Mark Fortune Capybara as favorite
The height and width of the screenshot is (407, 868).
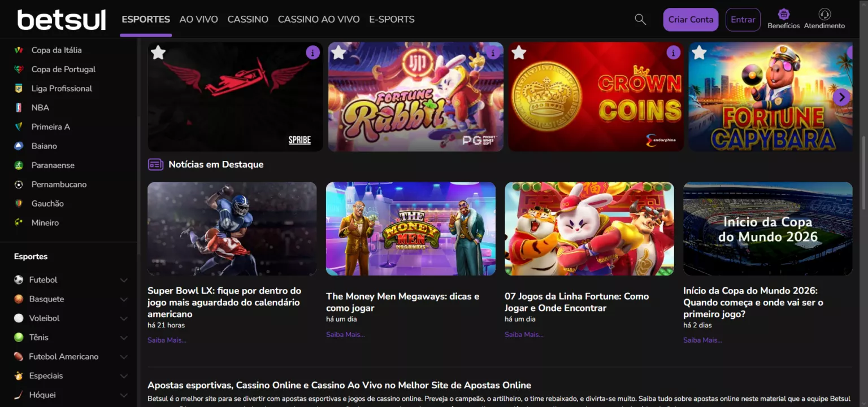coord(699,52)
